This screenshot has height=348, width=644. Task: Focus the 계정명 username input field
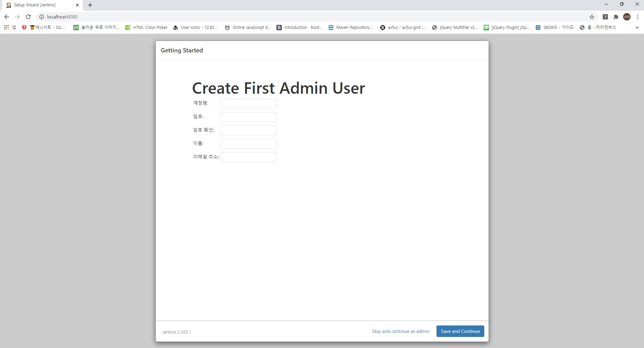pyautogui.click(x=249, y=103)
